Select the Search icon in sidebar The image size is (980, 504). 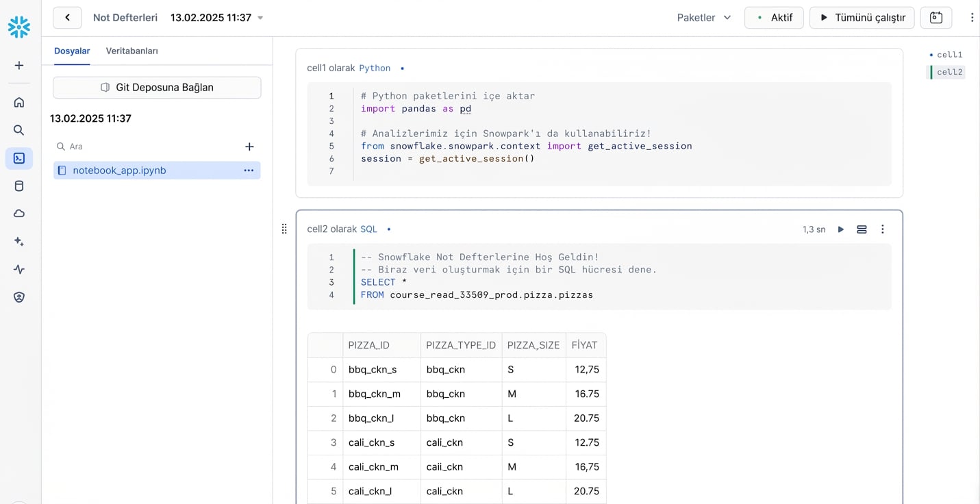pyautogui.click(x=18, y=129)
